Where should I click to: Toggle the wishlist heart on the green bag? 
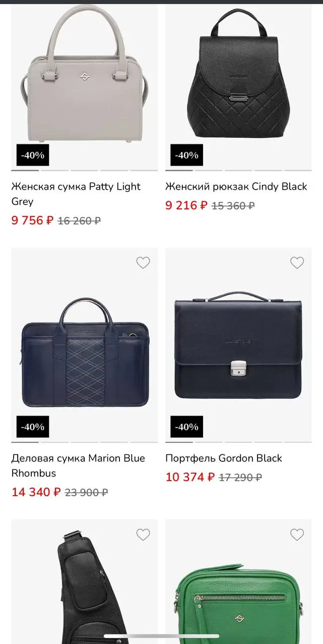pos(297,534)
